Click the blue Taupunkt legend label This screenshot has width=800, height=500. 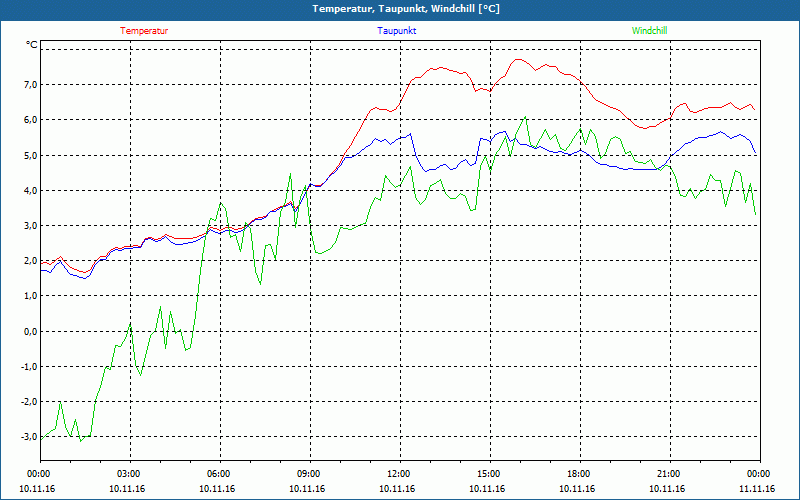pos(396,31)
